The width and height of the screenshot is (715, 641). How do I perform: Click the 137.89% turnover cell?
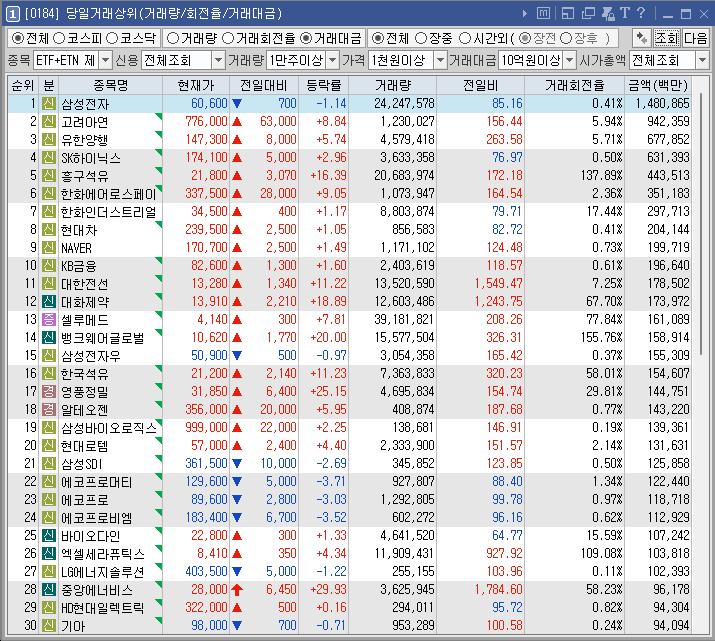point(601,176)
